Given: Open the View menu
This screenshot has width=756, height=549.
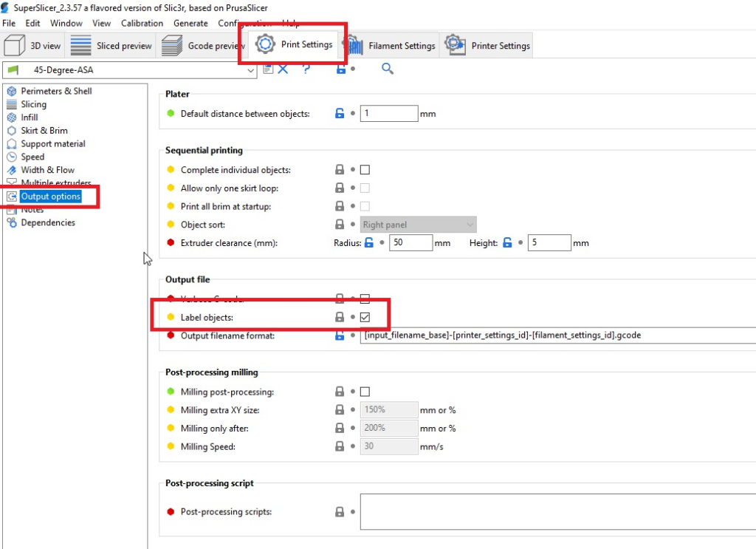Looking at the screenshot, I should (101, 23).
